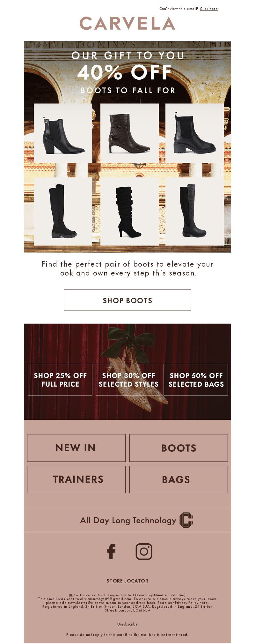Open the Boots category

click(178, 448)
